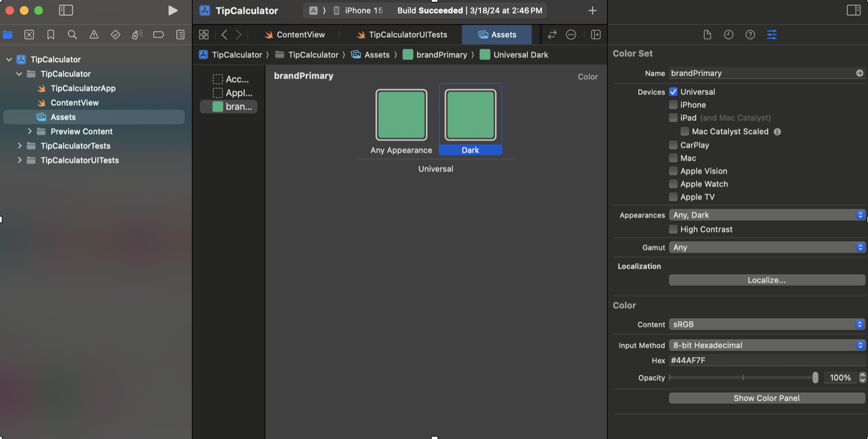Image resolution: width=868 pixels, height=439 pixels.
Task: Enable the Apple TV checkbox
Action: coord(673,197)
